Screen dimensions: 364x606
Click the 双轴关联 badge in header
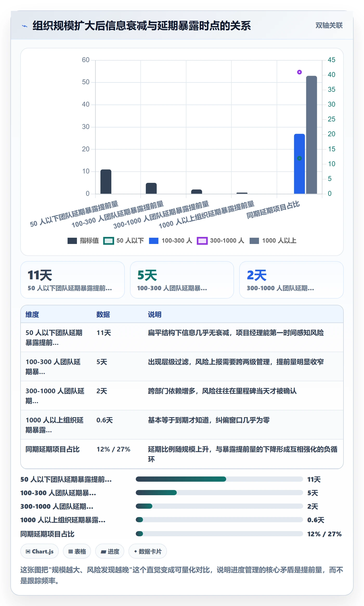pos(329,25)
